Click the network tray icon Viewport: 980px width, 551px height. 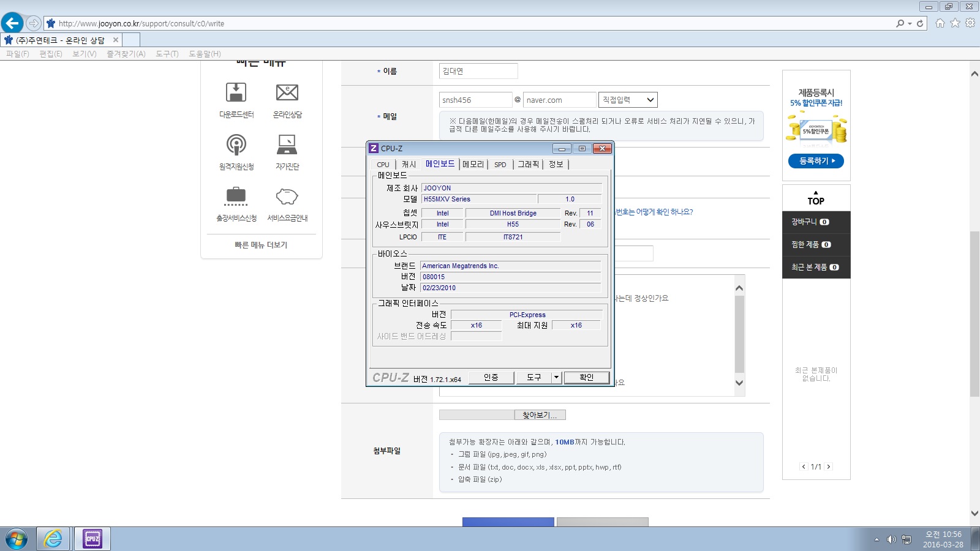point(907,539)
